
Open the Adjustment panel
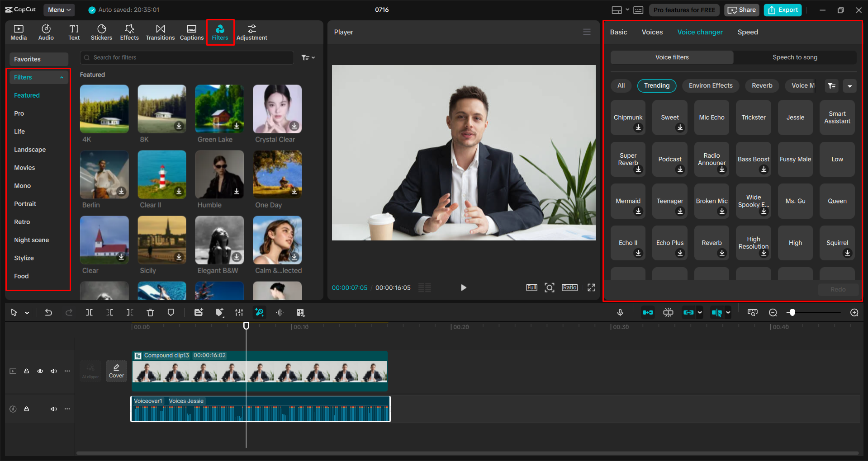point(251,33)
